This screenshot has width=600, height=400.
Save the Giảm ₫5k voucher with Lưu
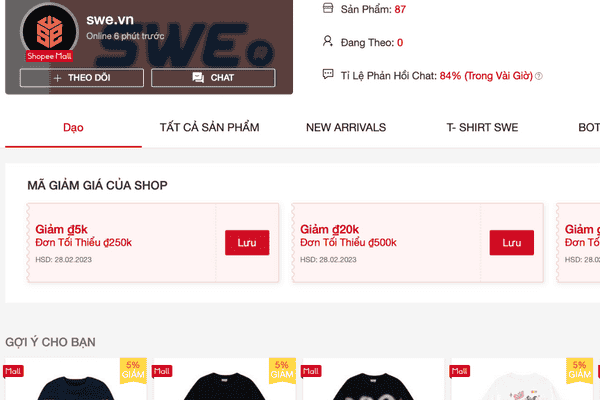click(x=247, y=243)
